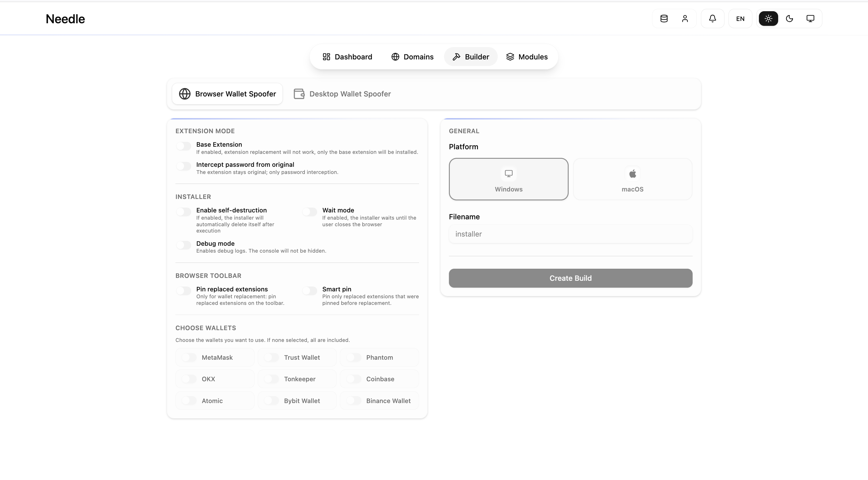Viewport: 868px width, 480px height.
Task: Choose the macOS platform card
Action: (632, 179)
